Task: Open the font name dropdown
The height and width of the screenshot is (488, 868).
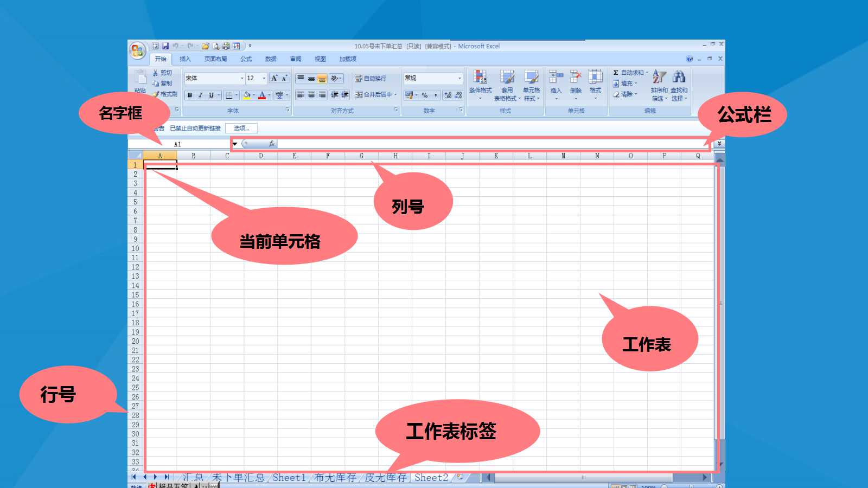Action: click(242, 78)
